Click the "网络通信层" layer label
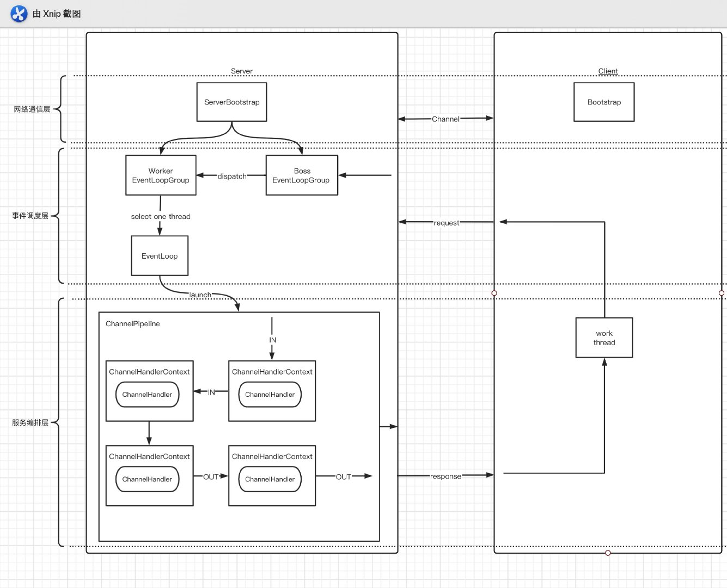 (x=32, y=109)
